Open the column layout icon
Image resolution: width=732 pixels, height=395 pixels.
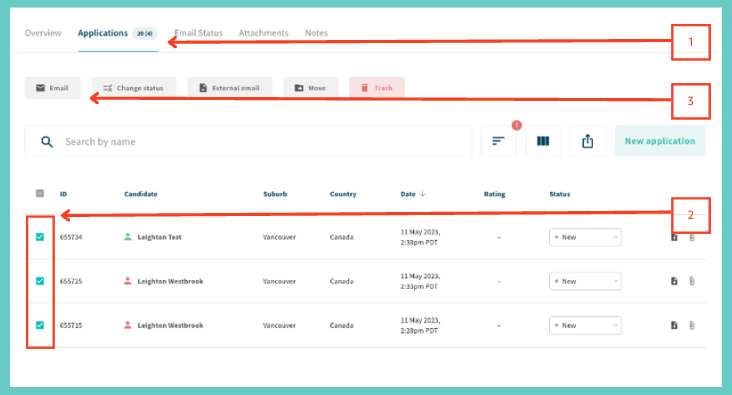[543, 141]
